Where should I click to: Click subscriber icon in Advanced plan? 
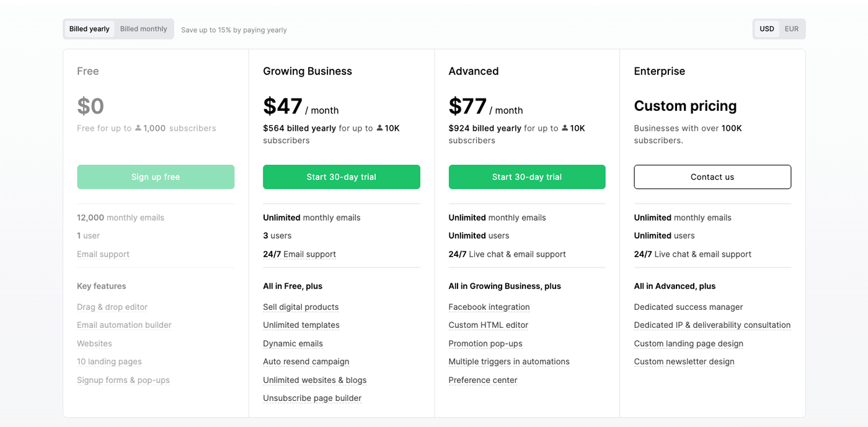click(565, 128)
